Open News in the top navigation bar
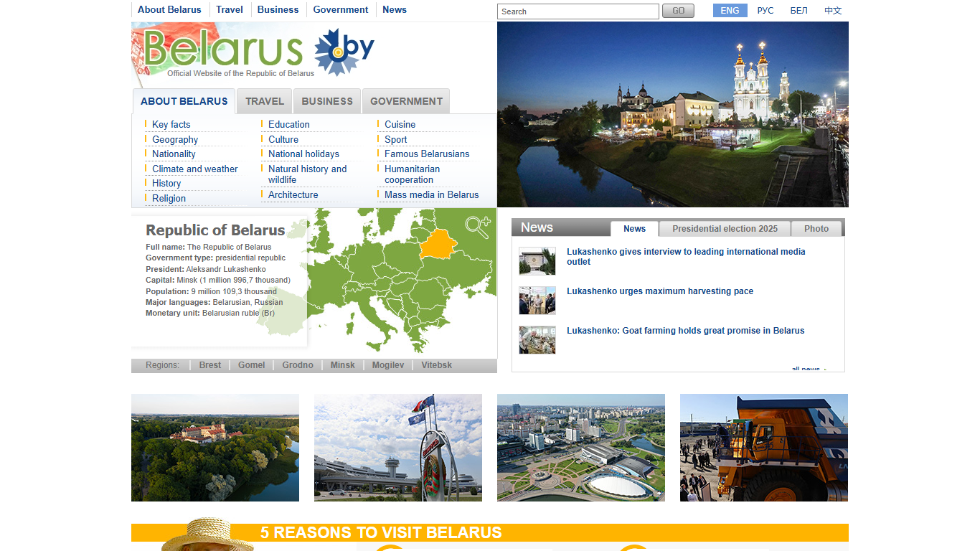Viewport: 980px width, 551px height. (x=395, y=10)
